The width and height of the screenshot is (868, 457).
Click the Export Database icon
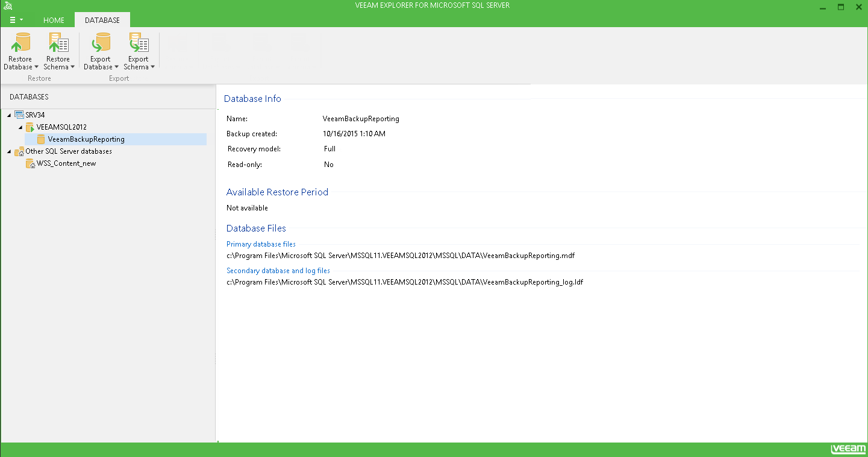pyautogui.click(x=100, y=43)
